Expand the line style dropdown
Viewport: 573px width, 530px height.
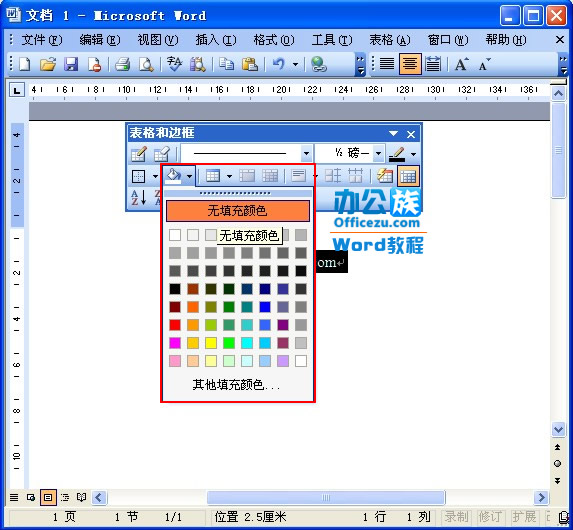[x=306, y=154]
